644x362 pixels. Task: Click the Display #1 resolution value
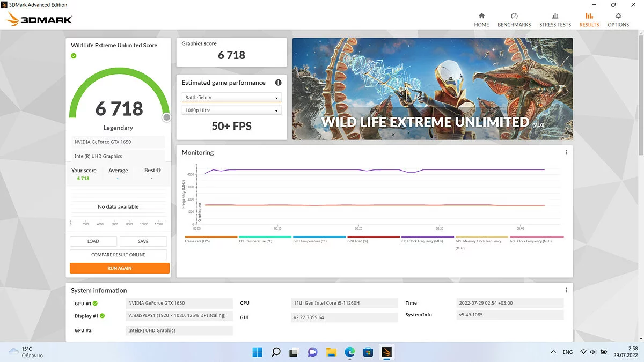[x=179, y=316]
